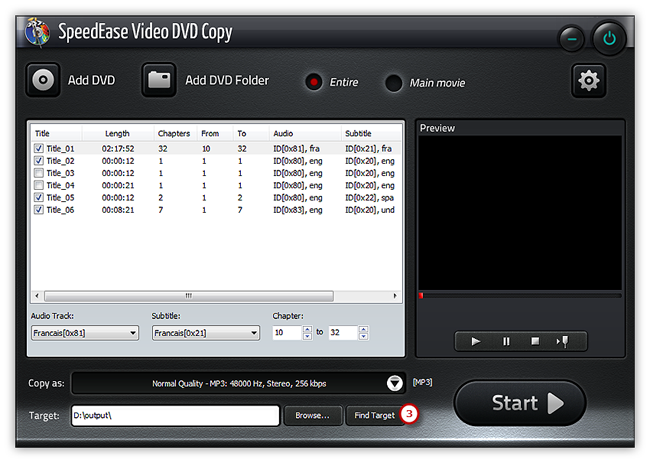Click the title list horizontal scrollbar
650x463 pixels.
189,296
